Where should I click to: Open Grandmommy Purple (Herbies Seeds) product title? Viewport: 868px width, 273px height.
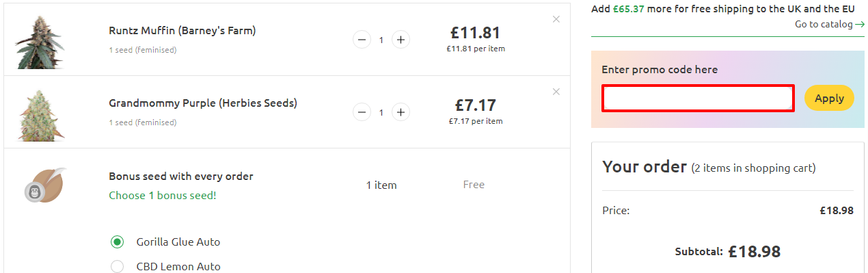pos(203,103)
